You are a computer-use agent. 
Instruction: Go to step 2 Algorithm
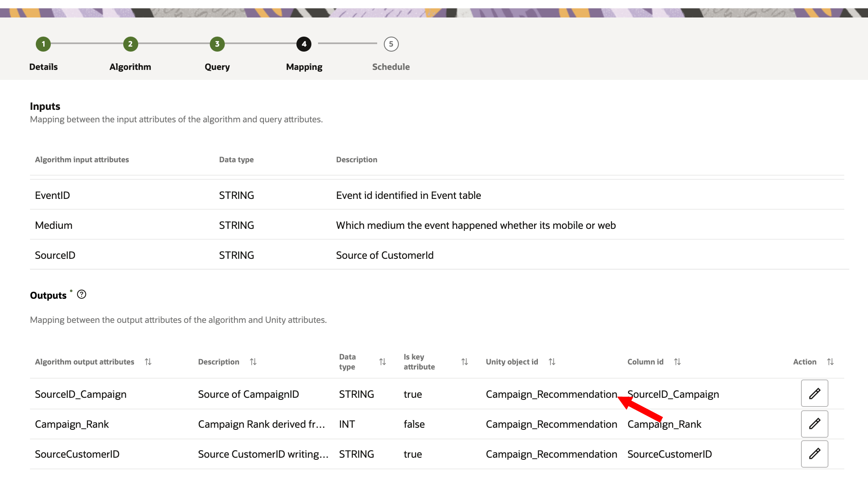(130, 44)
